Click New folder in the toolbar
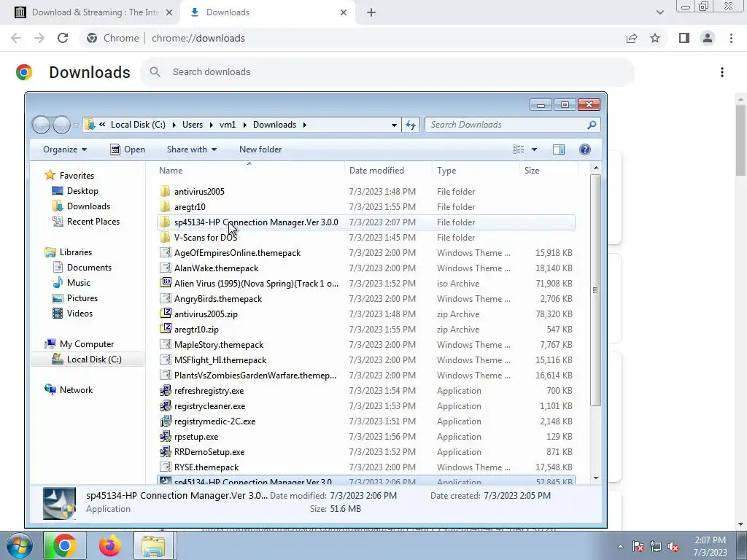747x560 pixels. (260, 149)
